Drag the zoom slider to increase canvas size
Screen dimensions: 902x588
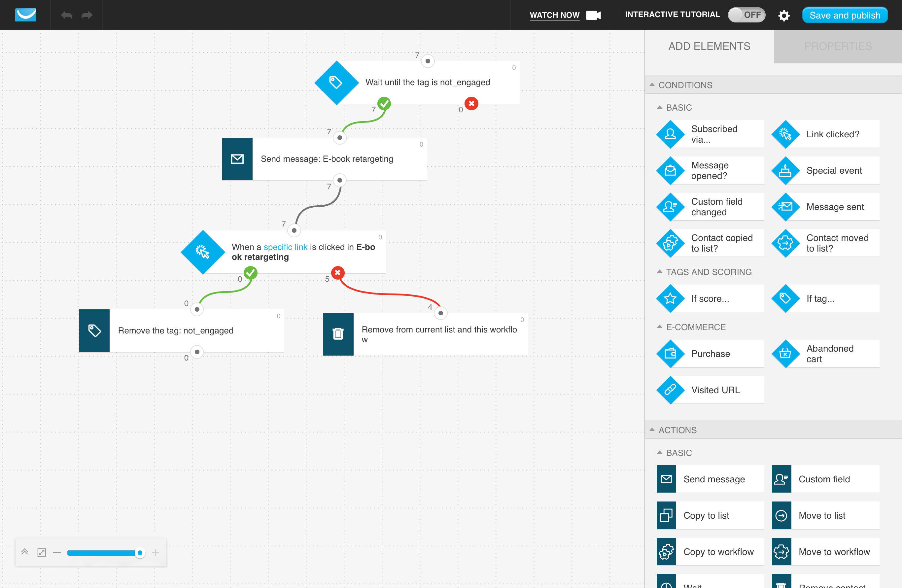(x=156, y=553)
